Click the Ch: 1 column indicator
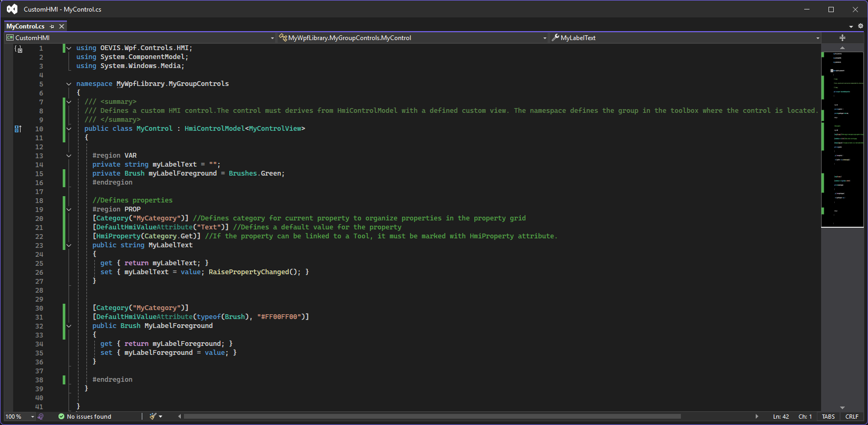 point(805,417)
